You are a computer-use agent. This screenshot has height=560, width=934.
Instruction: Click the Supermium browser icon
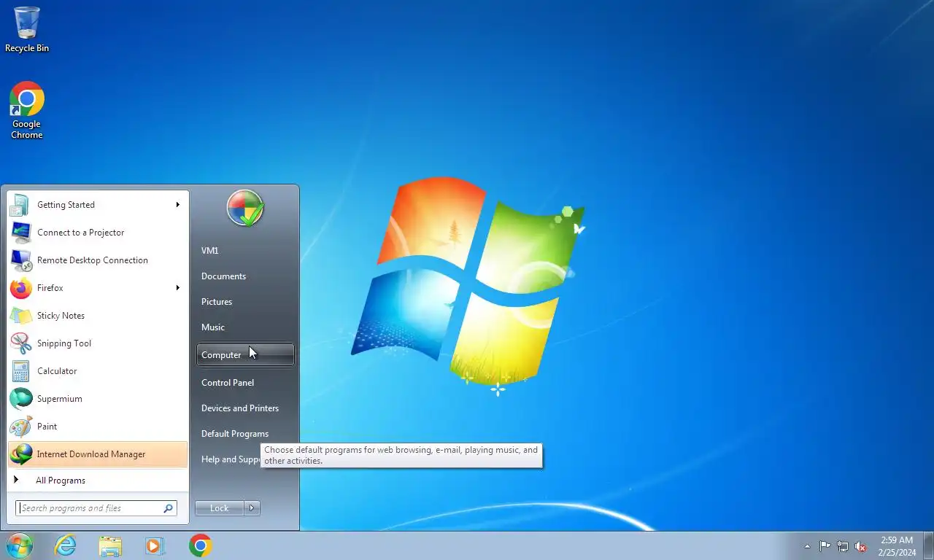click(x=20, y=399)
